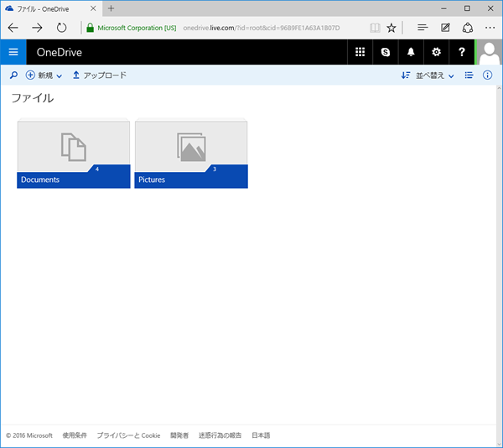Open the Documents folder tile
503x448 pixels.
[74, 154]
